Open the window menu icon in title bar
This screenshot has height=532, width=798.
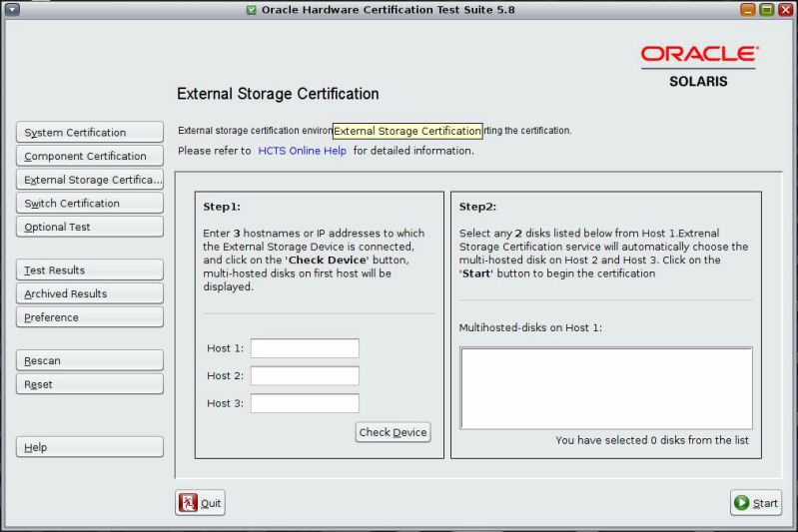[x=12, y=9]
